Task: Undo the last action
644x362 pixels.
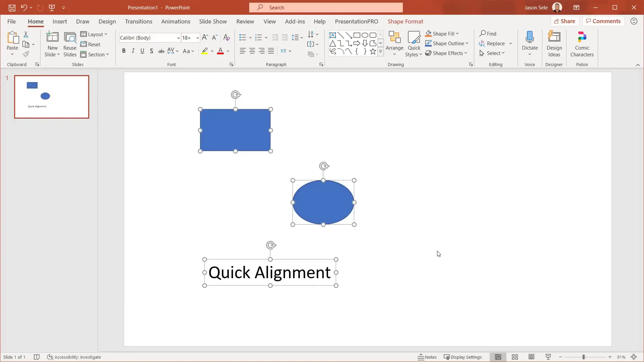Action: coord(24,7)
